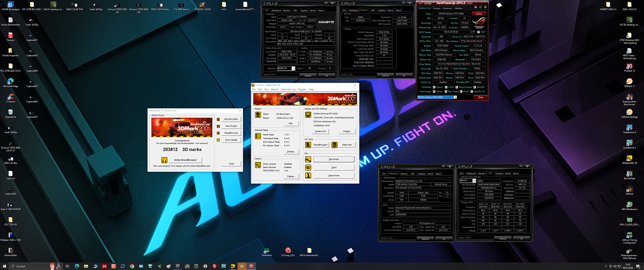This screenshot has height=270, width=644.
Task: Switch to the Validation tab in GPU-Z
Action: [x=458, y=8]
